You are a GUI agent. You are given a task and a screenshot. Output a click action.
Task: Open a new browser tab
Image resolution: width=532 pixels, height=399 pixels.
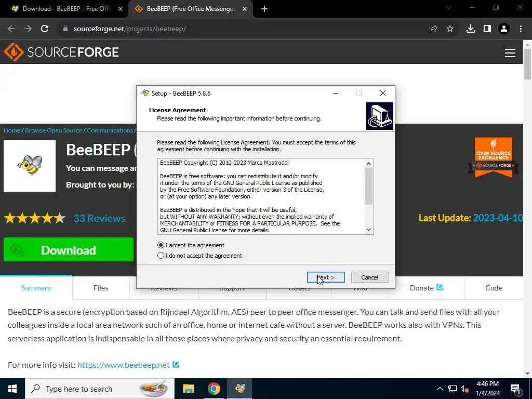264,9
